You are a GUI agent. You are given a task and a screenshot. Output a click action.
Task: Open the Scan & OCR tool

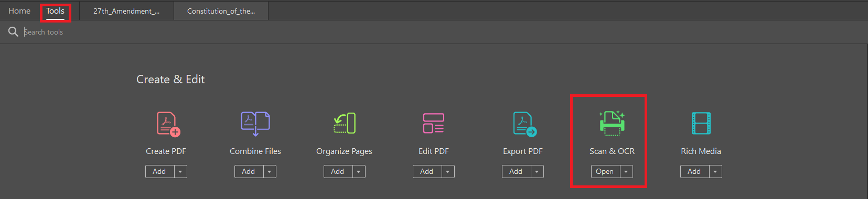click(605, 171)
